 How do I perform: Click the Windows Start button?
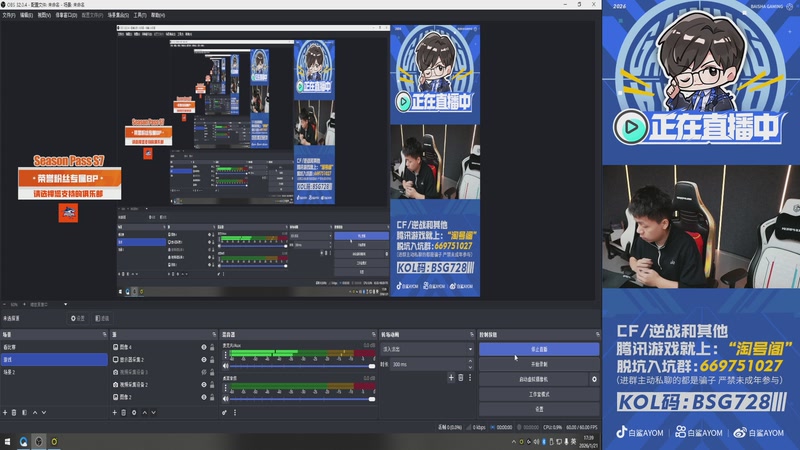[x=8, y=441]
